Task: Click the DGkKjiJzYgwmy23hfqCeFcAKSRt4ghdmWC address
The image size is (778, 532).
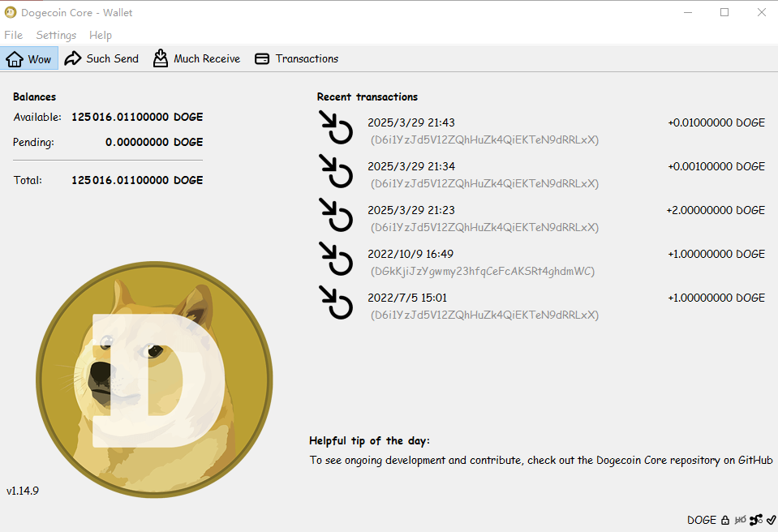Action: [482, 271]
